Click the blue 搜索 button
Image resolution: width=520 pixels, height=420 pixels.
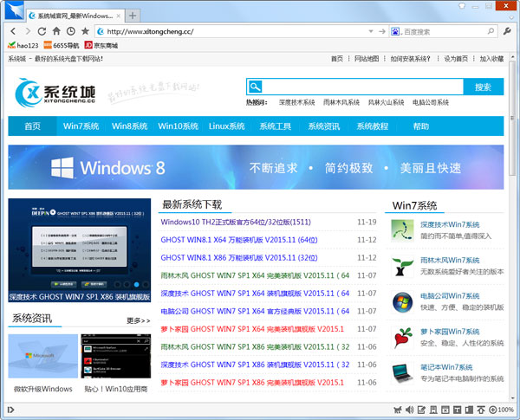click(484, 87)
